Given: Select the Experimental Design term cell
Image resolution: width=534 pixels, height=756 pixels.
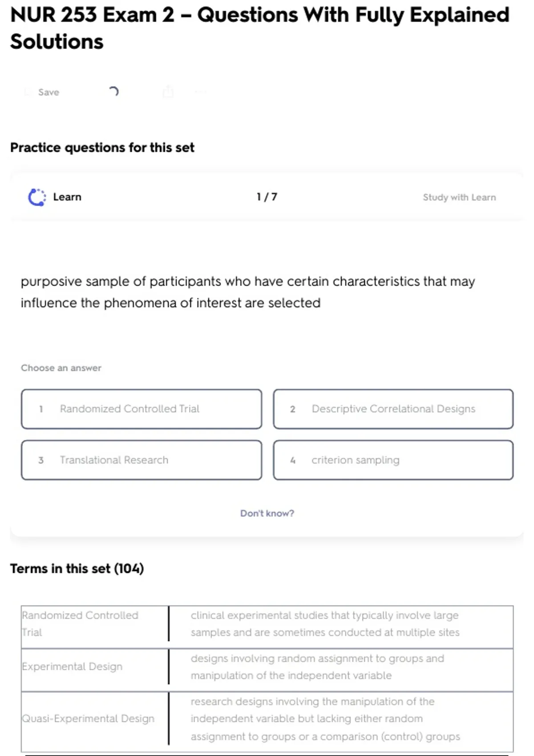Looking at the screenshot, I should coord(72,666).
